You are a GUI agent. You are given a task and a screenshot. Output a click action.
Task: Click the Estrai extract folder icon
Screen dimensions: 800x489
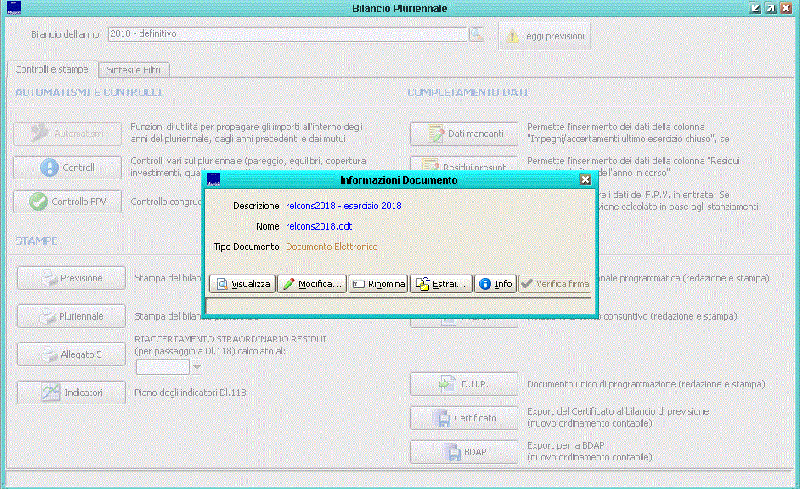coord(422,284)
